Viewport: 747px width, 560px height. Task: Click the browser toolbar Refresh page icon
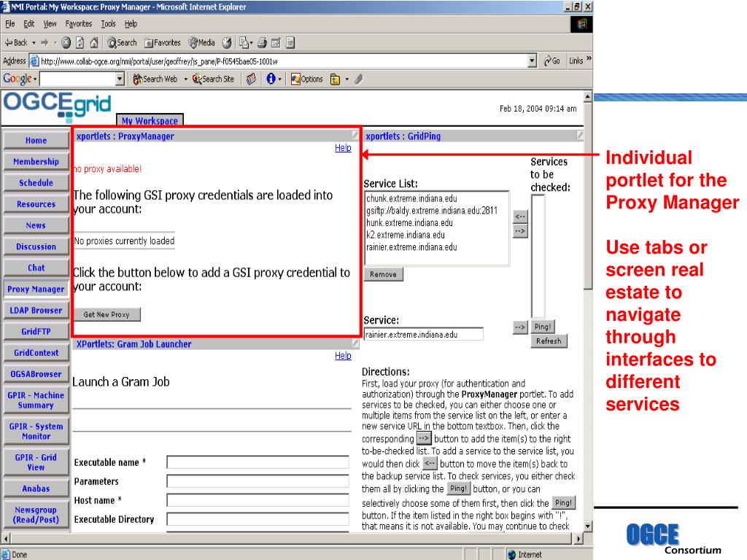pos(80,43)
